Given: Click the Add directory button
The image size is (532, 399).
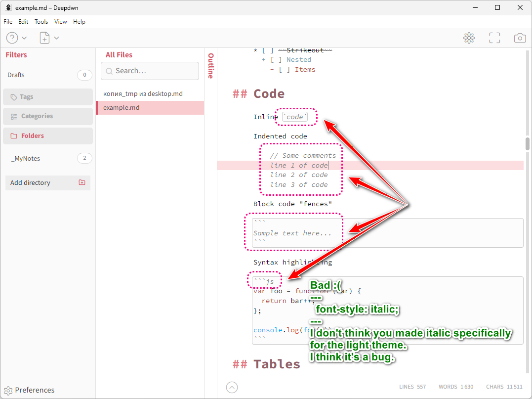Looking at the screenshot, I should pos(48,183).
